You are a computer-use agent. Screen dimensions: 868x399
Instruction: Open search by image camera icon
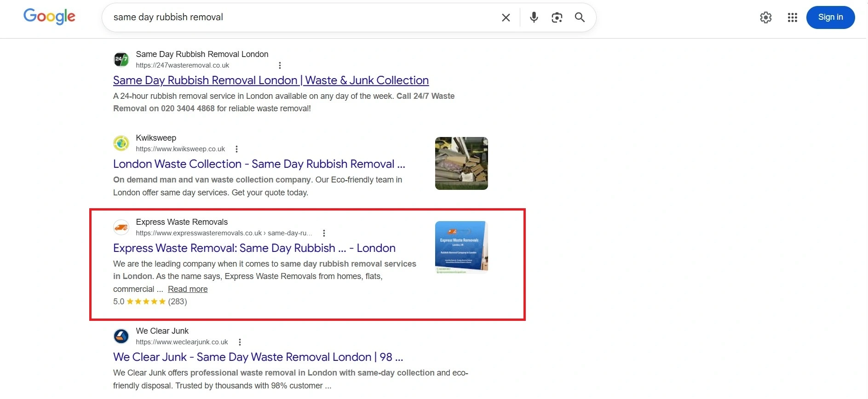[x=557, y=17]
